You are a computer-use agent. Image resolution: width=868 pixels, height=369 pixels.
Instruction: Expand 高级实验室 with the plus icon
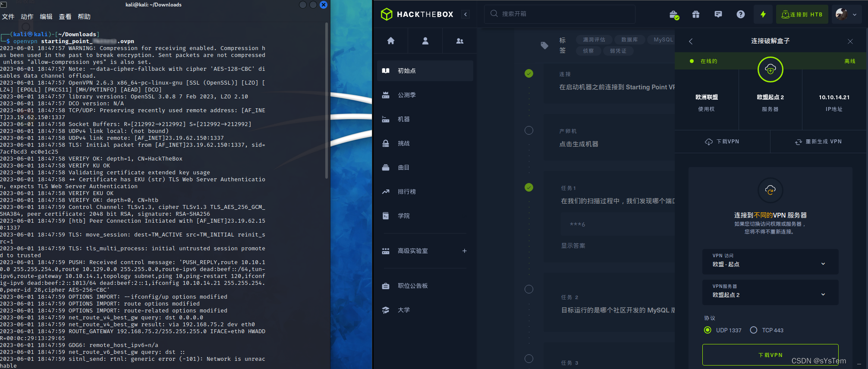tap(465, 251)
